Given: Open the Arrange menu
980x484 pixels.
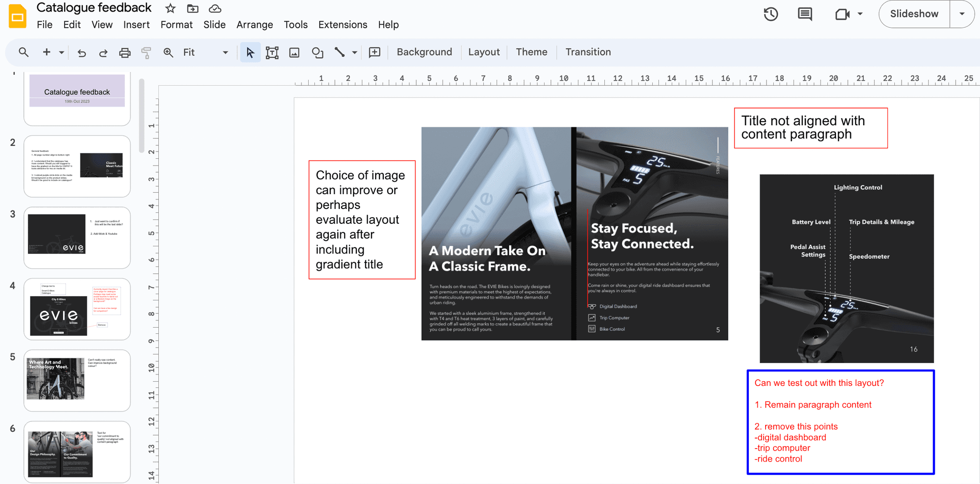Looking at the screenshot, I should click(x=255, y=25).
